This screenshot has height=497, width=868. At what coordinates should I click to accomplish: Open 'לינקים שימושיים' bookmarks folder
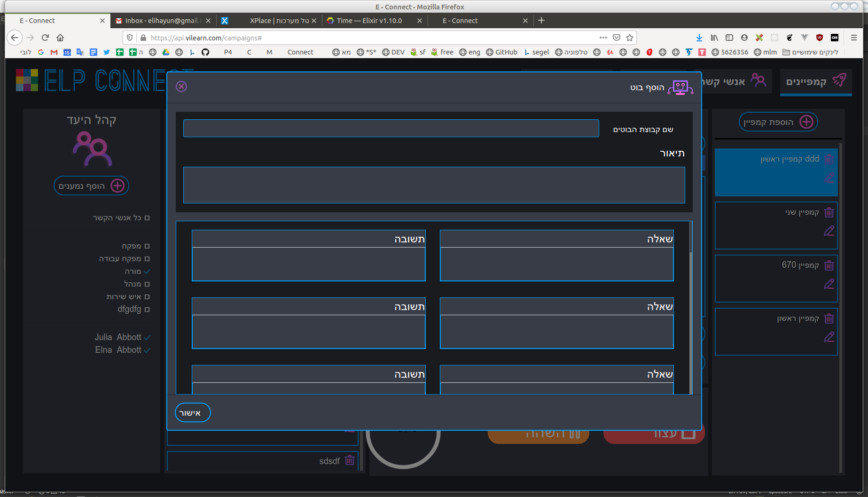tap(810, 52)
